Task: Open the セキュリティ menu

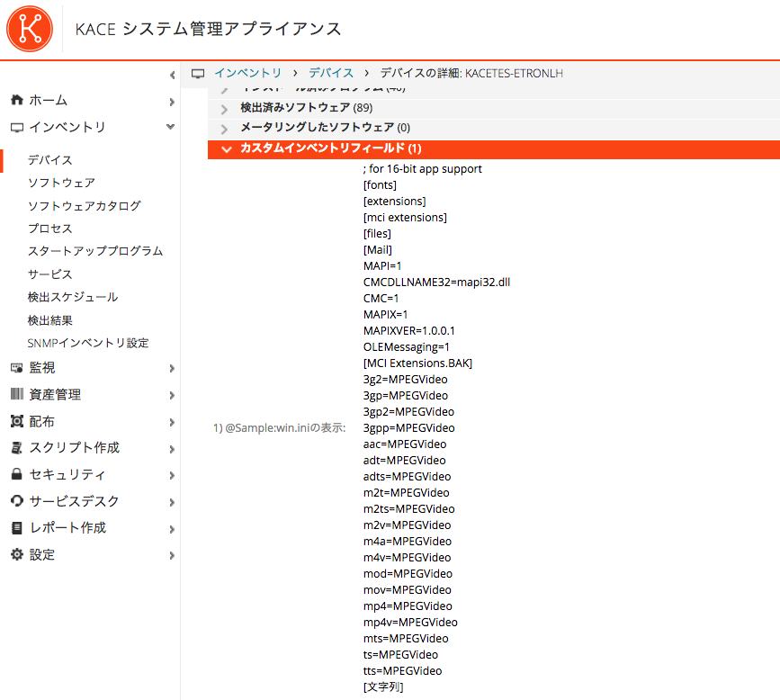Action: 67,475
